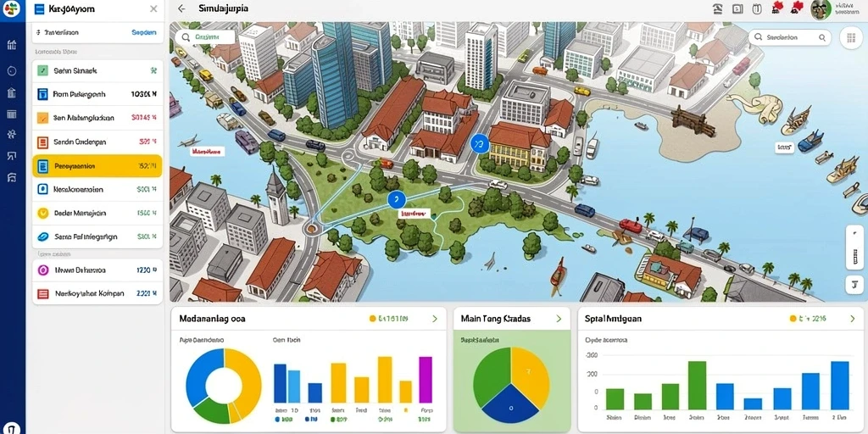This screenshot has width=868, height=434.
Task: Expand the Main Tong Kradas panel with its arrow
Action: click(x=559, y=319)
